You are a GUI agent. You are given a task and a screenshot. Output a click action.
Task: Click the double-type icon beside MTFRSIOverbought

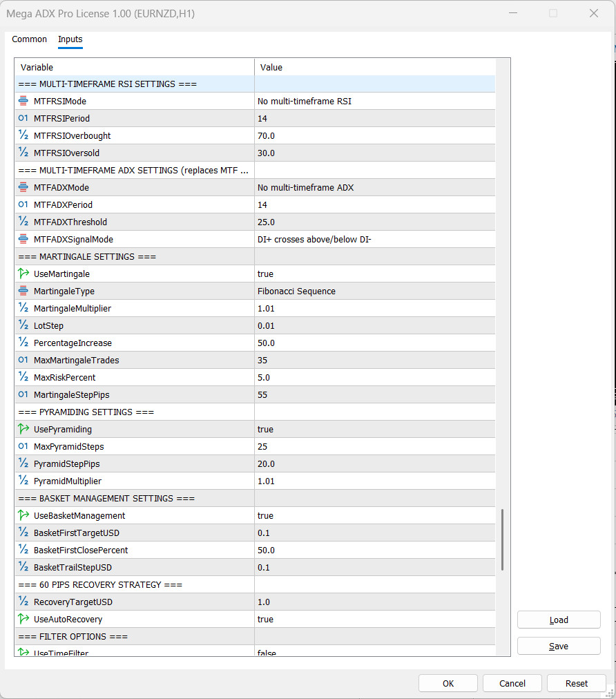tap(23, 135)
